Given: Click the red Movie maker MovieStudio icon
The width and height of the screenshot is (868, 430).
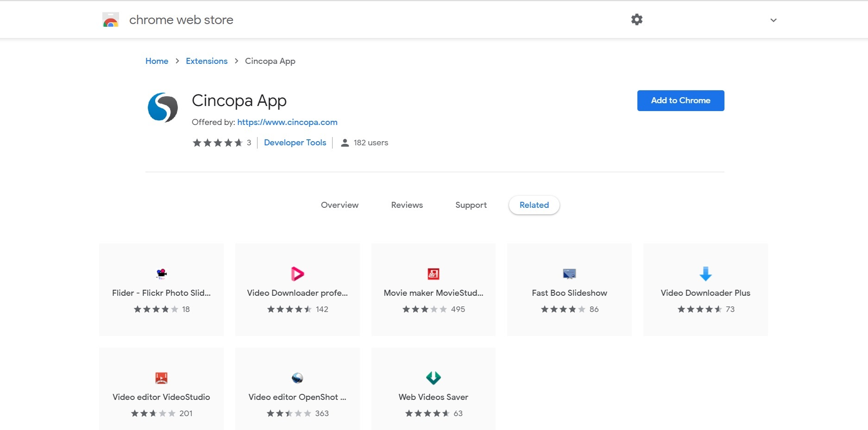Looking at the screenshot, I should pyautogui.click(x=433, y=274).
